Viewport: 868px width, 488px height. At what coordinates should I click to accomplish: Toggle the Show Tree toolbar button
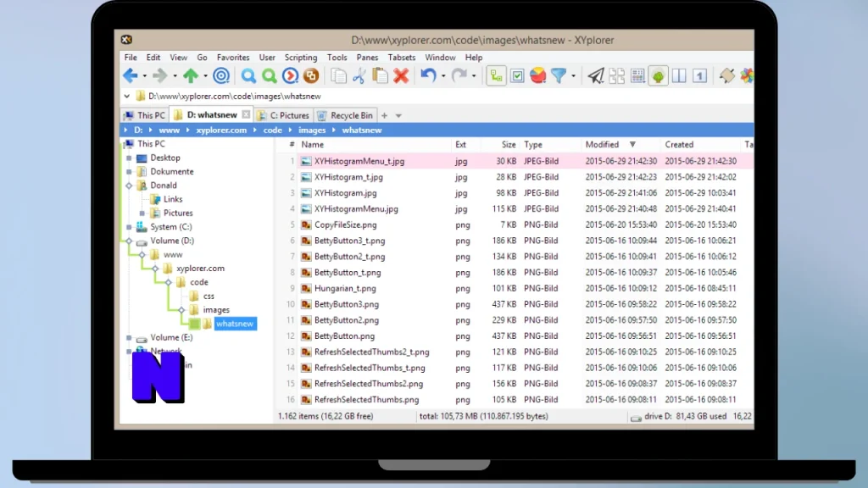[x=496, y=75]
